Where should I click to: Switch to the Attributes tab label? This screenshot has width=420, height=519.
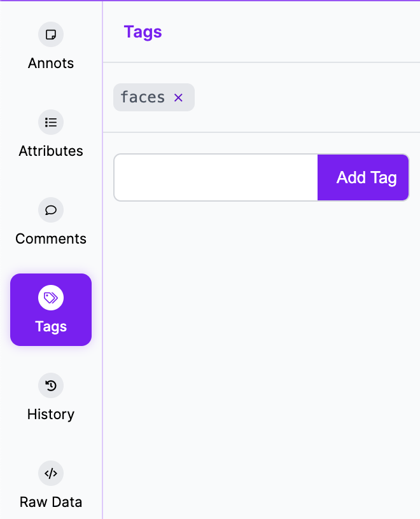(51, 151)
